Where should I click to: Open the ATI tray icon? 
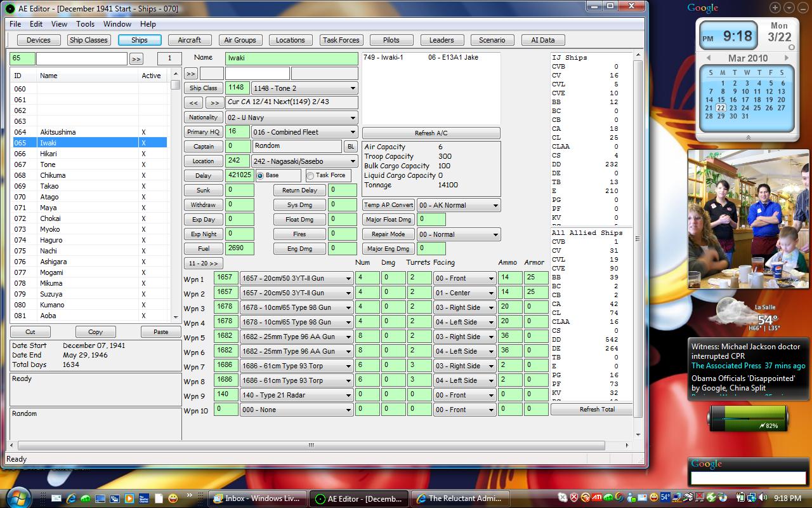point(597,497)
